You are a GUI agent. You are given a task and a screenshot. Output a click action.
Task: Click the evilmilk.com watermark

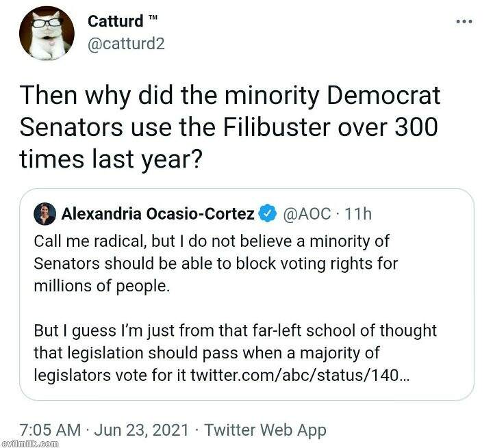tap(29, 443)
